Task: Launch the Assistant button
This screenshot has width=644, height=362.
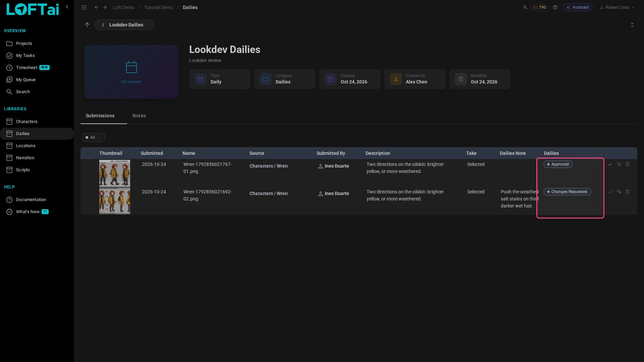Action: pos(577,8)
